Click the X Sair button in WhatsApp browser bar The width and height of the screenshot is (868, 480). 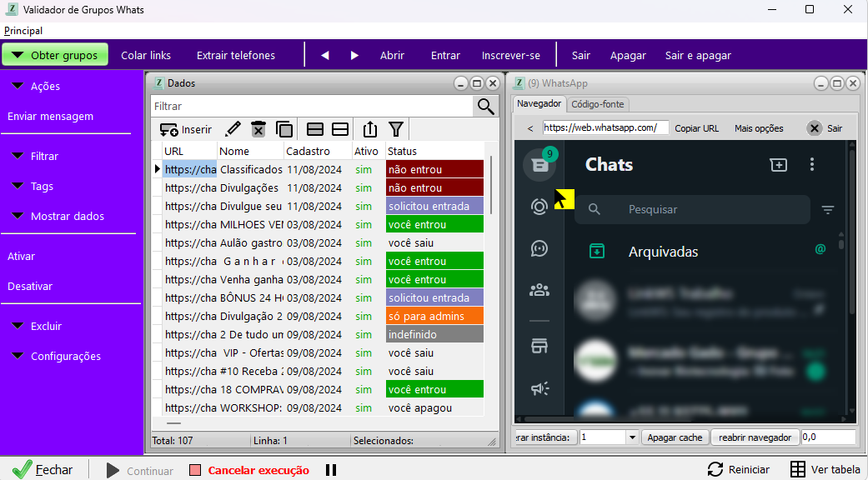[x=825, y=128]
